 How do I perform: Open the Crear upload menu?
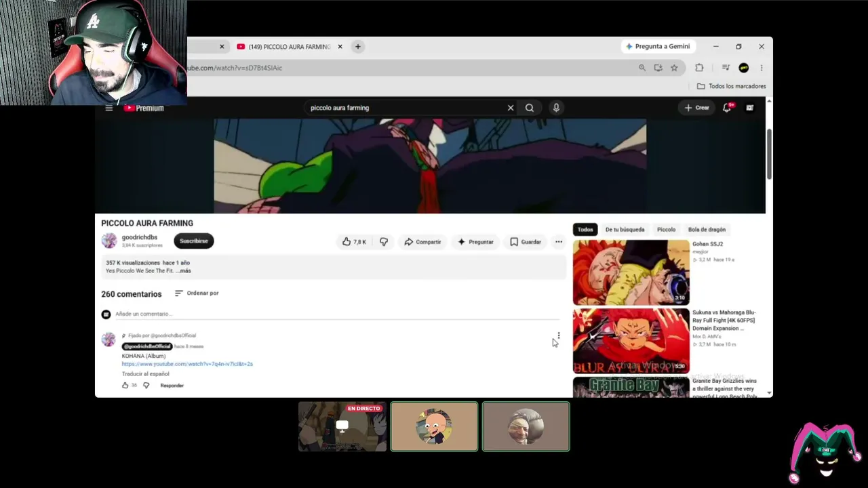pos(696,108)
